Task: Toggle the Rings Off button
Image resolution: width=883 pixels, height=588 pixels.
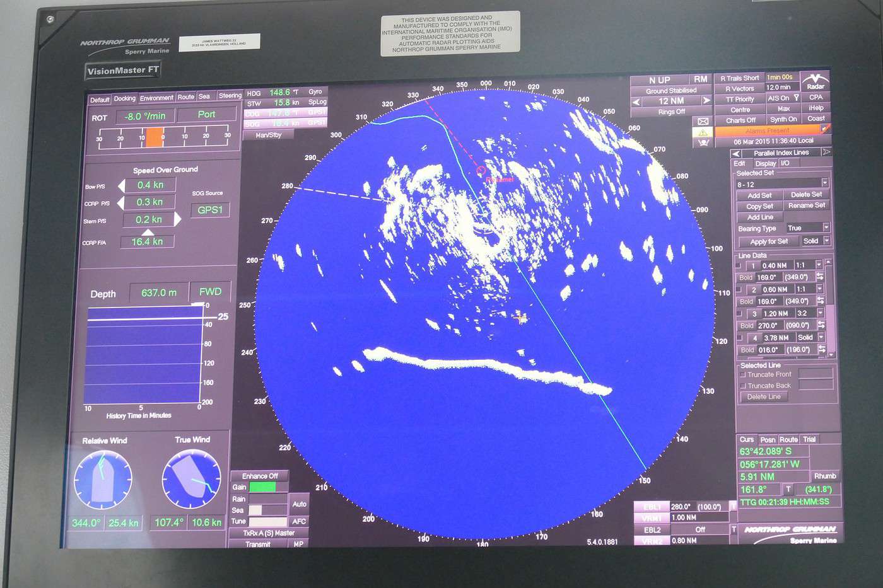Action: pos(671,112)
